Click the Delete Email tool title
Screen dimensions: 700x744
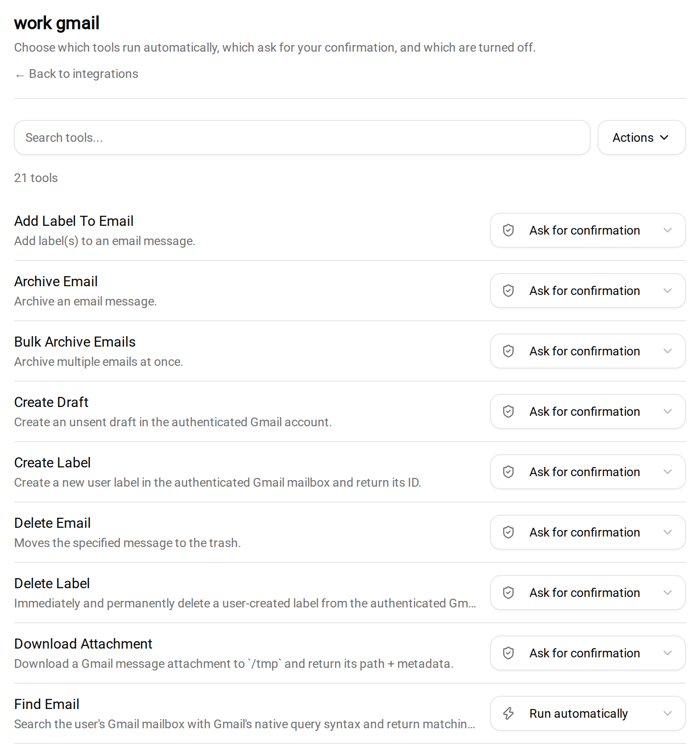(52, 523)
